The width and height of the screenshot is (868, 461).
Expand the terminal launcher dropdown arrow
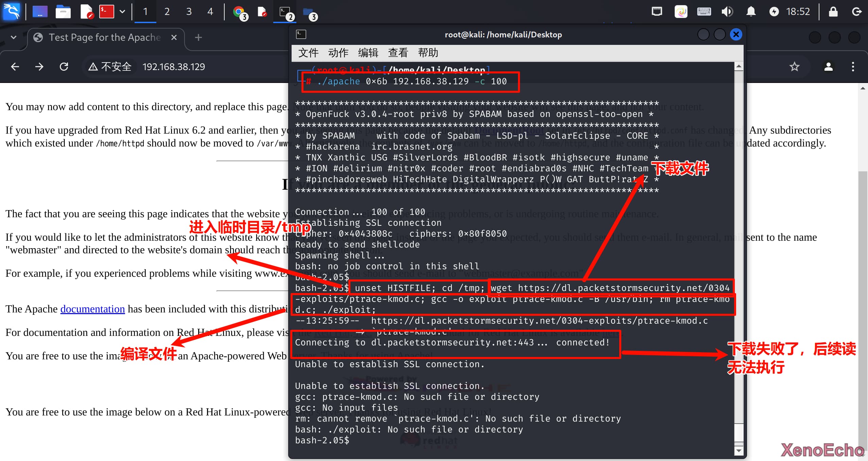pos(122,12)
